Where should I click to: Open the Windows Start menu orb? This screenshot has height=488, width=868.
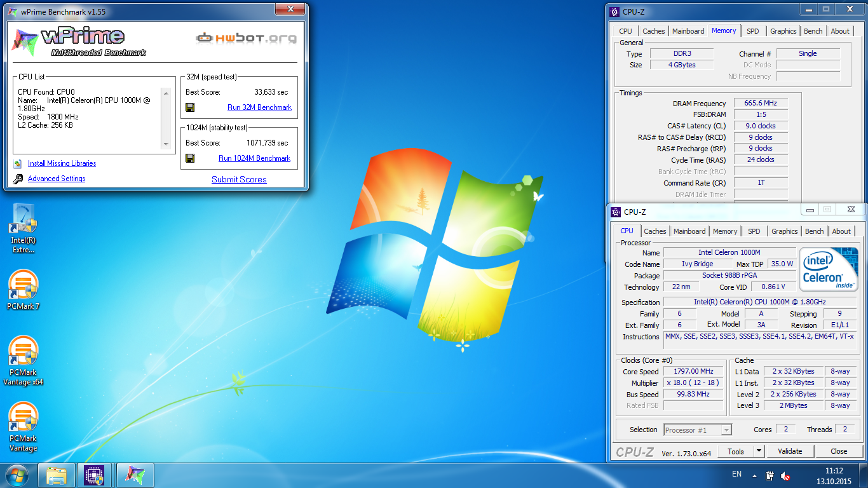click(17, 475)
